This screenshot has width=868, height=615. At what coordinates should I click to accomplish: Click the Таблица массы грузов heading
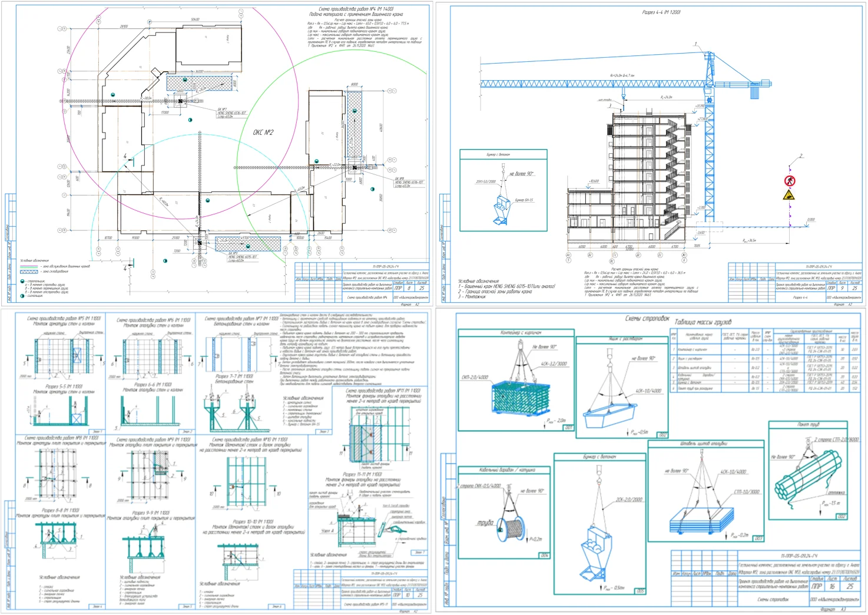pyautogui.click(x=703, y=322)
